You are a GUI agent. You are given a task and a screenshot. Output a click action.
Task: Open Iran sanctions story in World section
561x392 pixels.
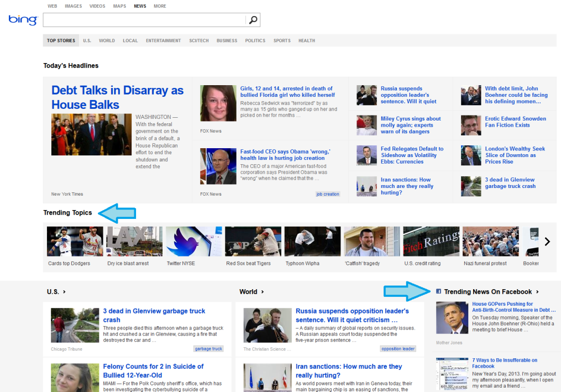349,371
